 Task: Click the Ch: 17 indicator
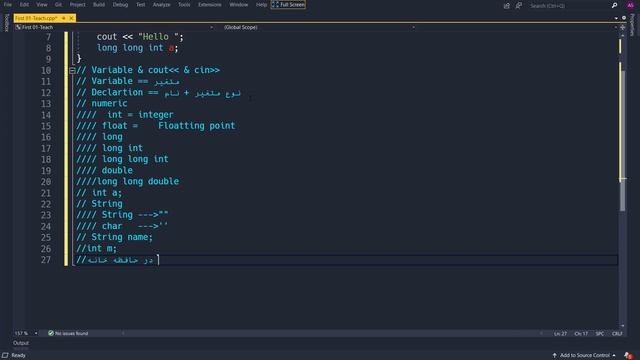(581, 334)
